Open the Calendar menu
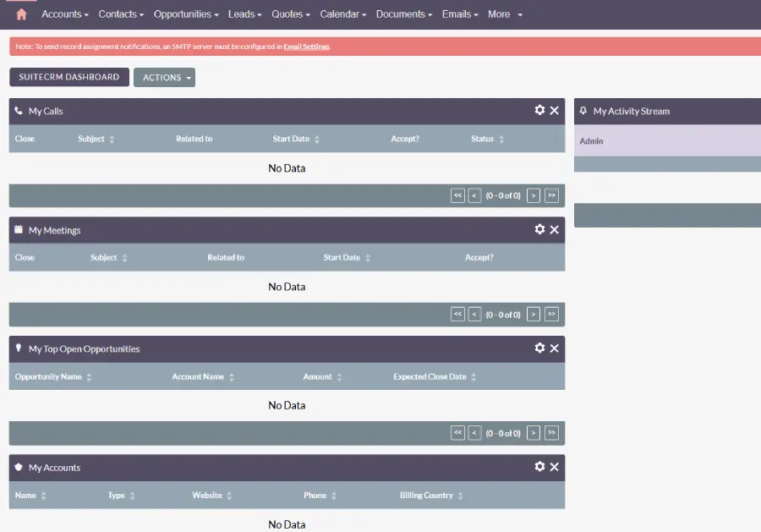The image size is (761, 532). tap(342, 14)
